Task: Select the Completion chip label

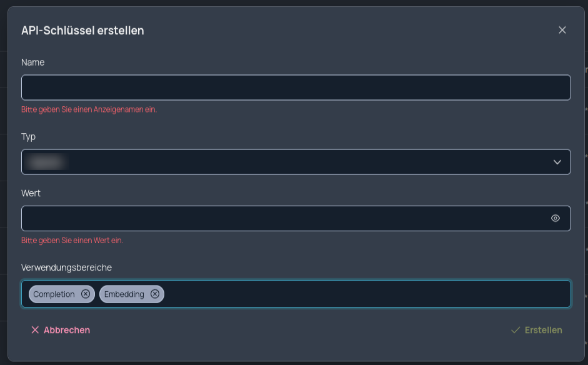Action: click(x=54, y=294)
